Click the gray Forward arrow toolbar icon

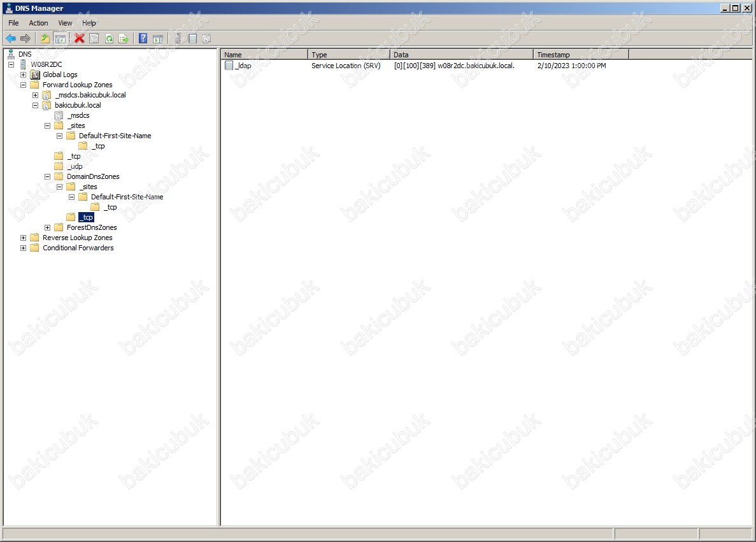point(25,39)
